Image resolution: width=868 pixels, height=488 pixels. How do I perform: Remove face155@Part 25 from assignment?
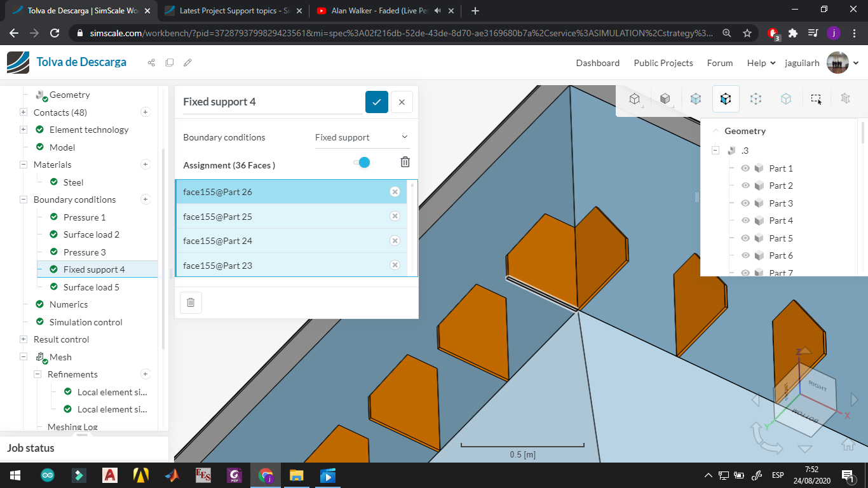[395, 216]
